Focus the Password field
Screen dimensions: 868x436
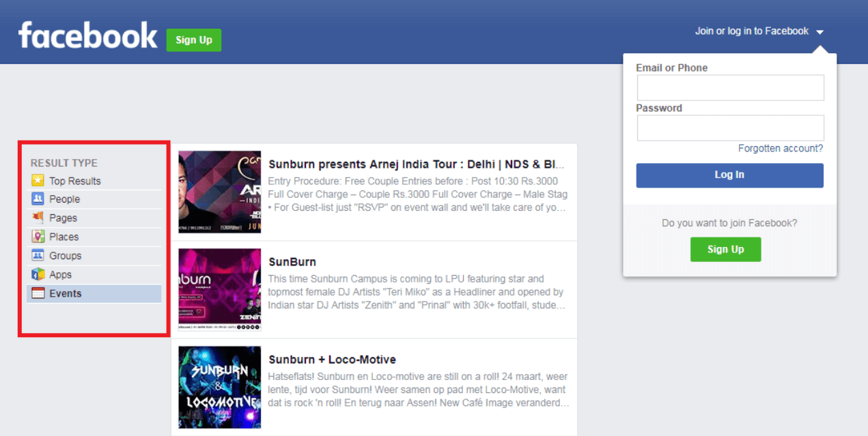(x=730, y=128)
